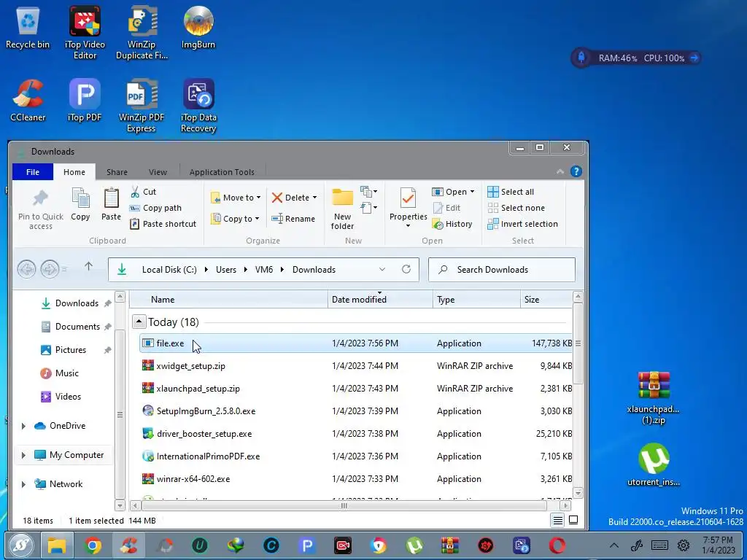Open the Open button dropdown arrow
The image size is (747, 560).
click(472, 192)
